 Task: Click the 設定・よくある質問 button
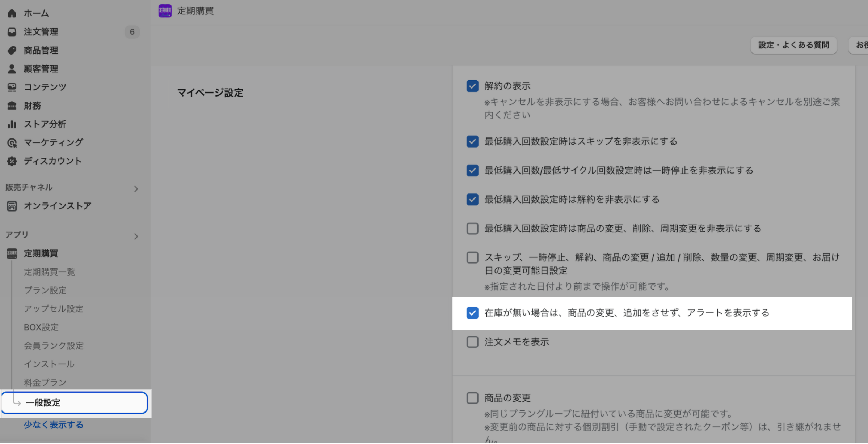coord(793,45)
